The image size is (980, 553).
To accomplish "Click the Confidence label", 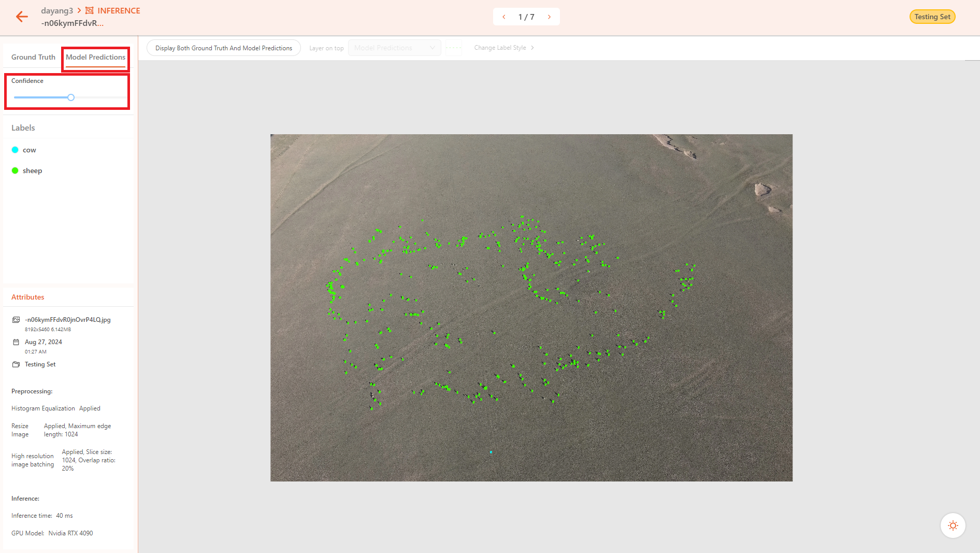I will click(27, 81).
